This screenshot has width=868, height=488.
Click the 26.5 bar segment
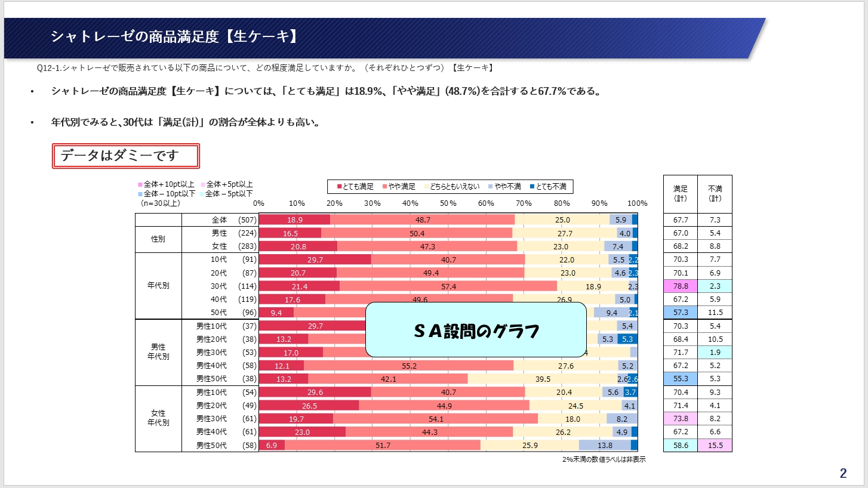[309, 405]
